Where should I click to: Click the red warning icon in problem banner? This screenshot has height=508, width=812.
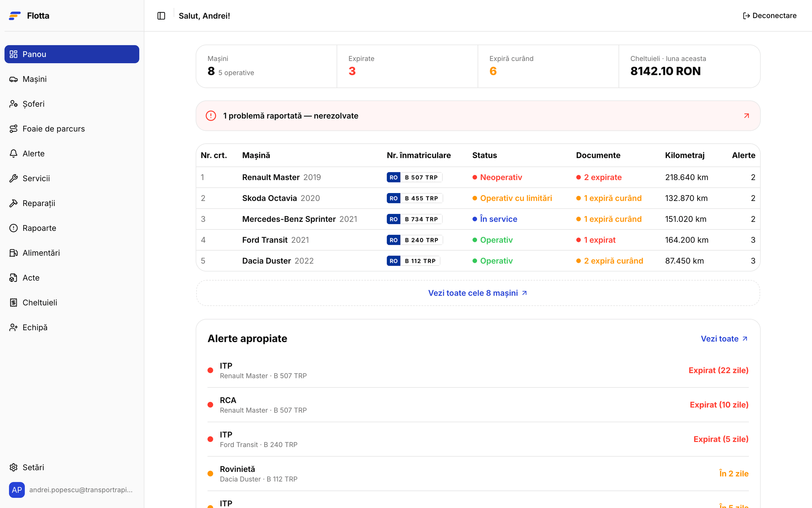pos(211,116)
